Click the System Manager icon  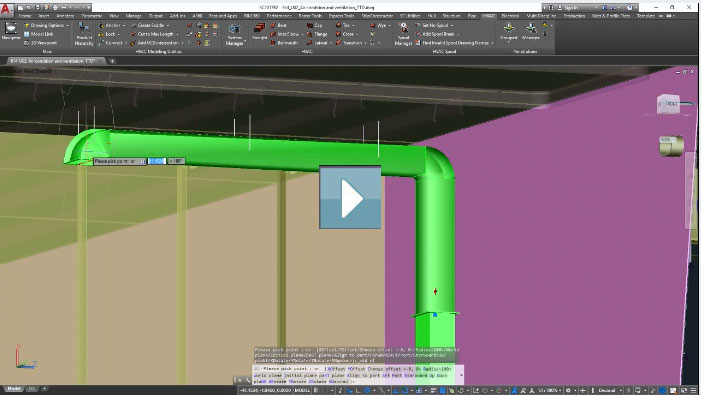[x=234, y=34]
